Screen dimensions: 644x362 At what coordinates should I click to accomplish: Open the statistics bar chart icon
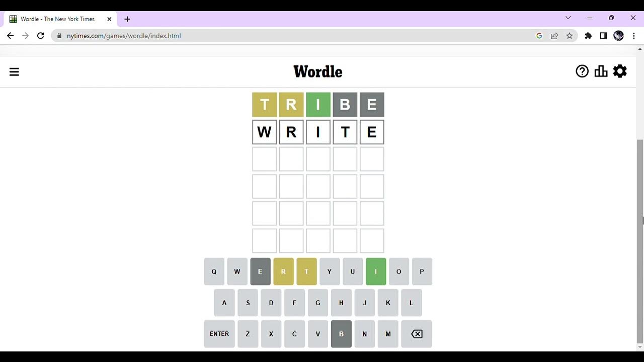click(601, 71)
